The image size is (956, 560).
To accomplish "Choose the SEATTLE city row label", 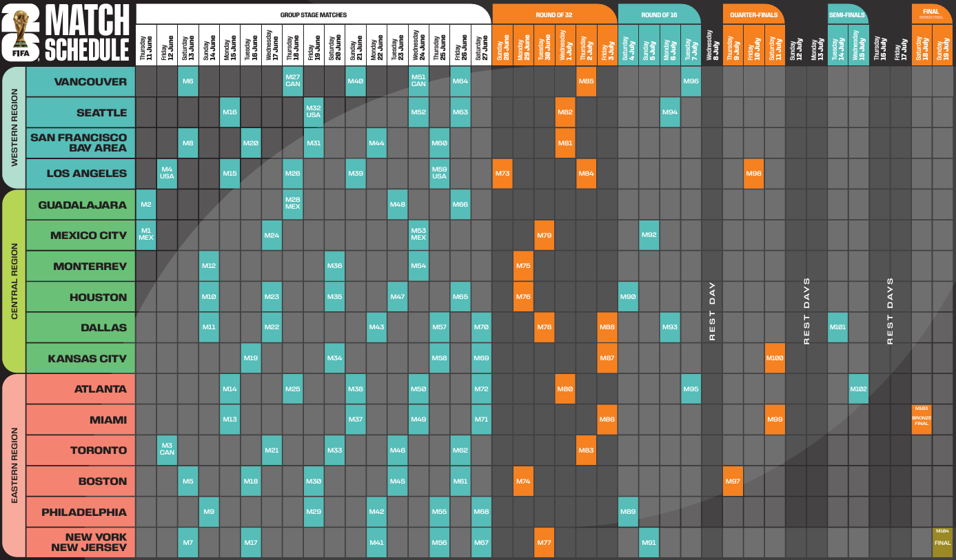I will click(81, 112).
